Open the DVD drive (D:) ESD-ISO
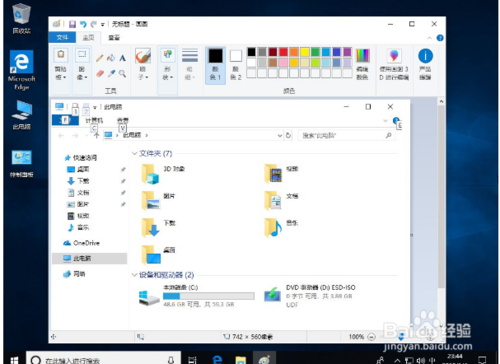500x364 pixels. (309, 295)
